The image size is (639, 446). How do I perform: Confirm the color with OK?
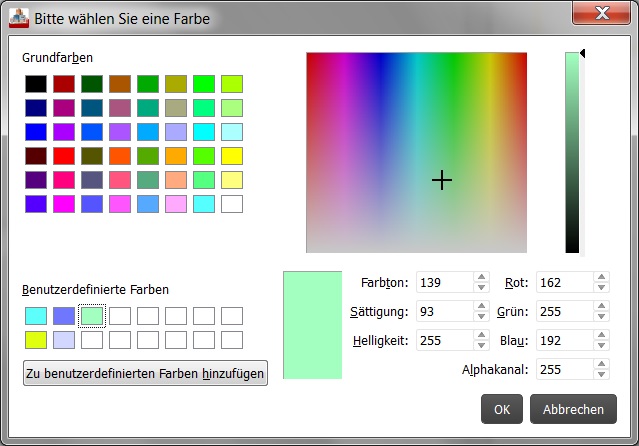click(502, 409)
